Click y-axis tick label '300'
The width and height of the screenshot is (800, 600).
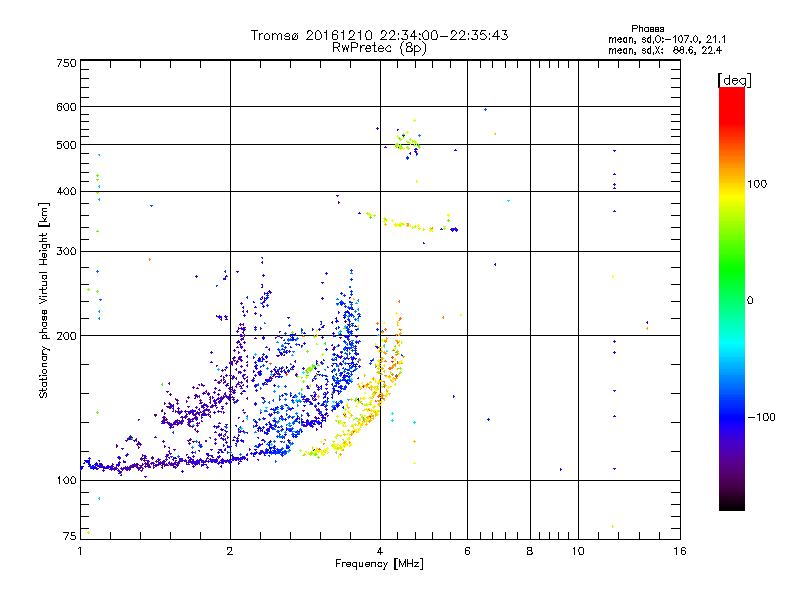[x=67, y=252]
